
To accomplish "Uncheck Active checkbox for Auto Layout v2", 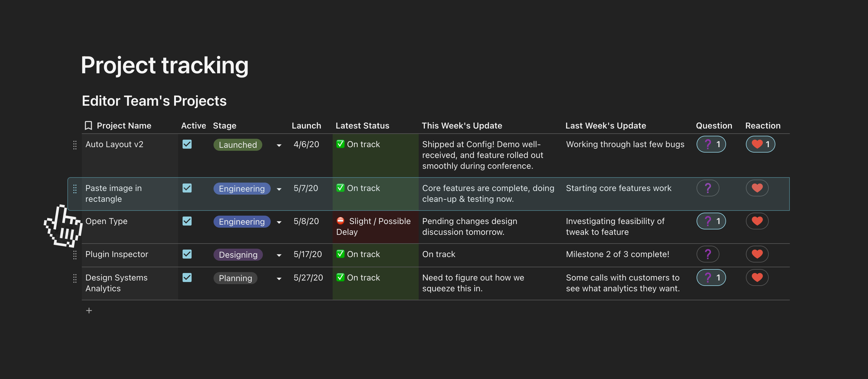I will (x=187, y=144).
